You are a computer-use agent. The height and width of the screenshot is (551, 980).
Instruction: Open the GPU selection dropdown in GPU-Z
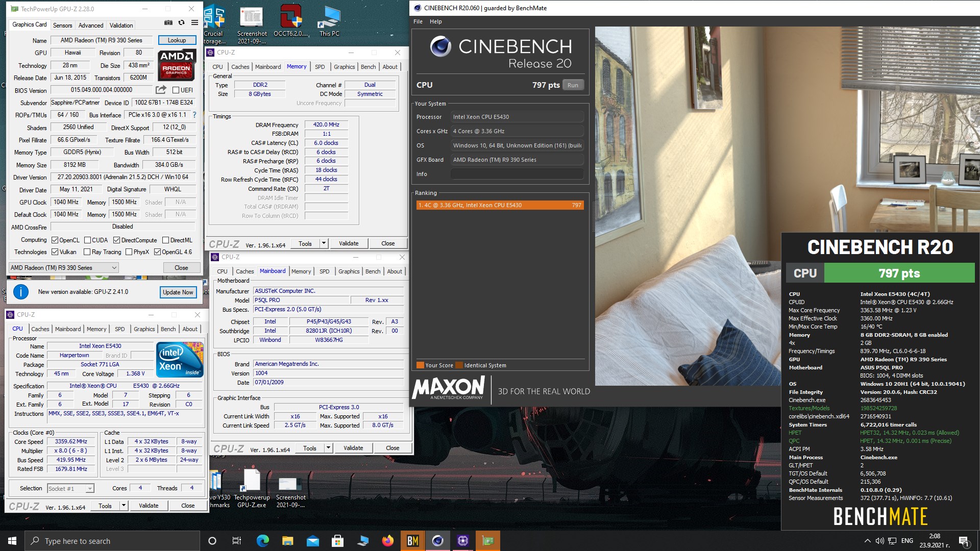[x=63, y=268]
